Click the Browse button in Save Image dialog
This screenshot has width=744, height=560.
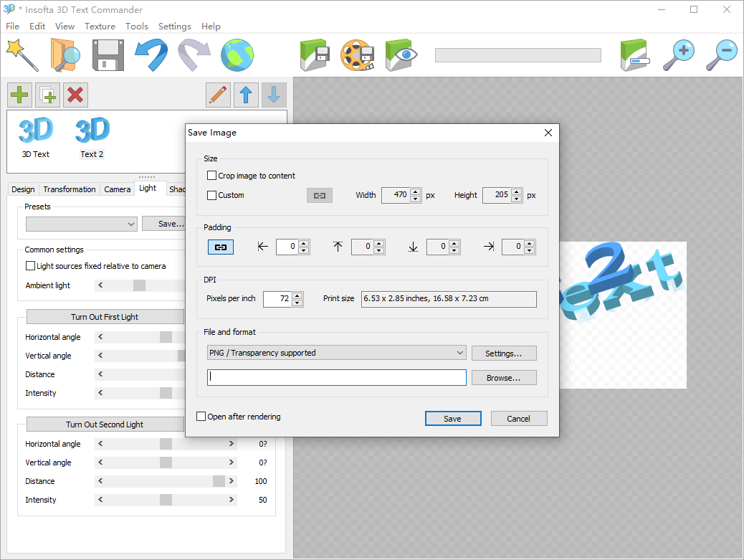(503, 377)
